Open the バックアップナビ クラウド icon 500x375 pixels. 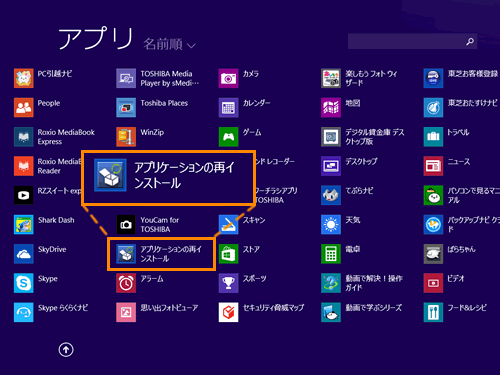point(433,224)
